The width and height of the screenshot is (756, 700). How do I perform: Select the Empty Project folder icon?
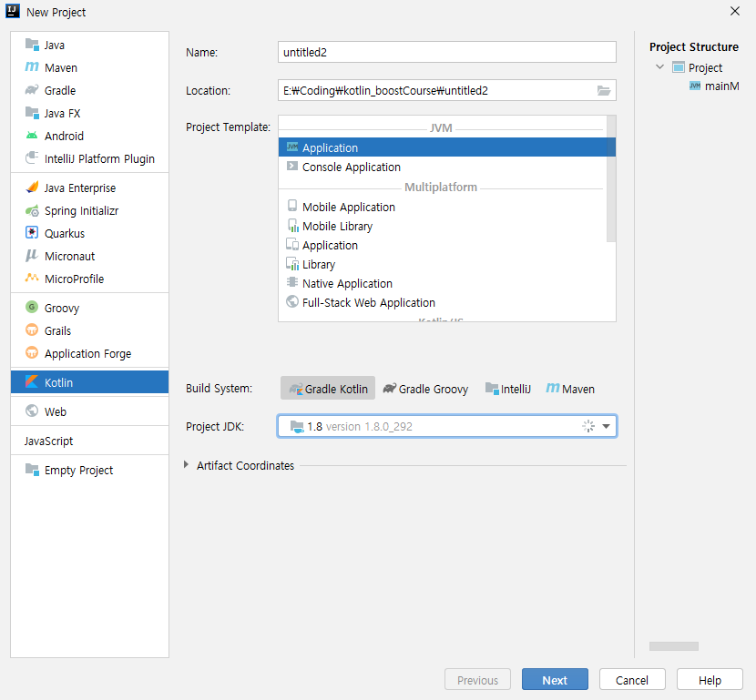(x=32, y=470)
